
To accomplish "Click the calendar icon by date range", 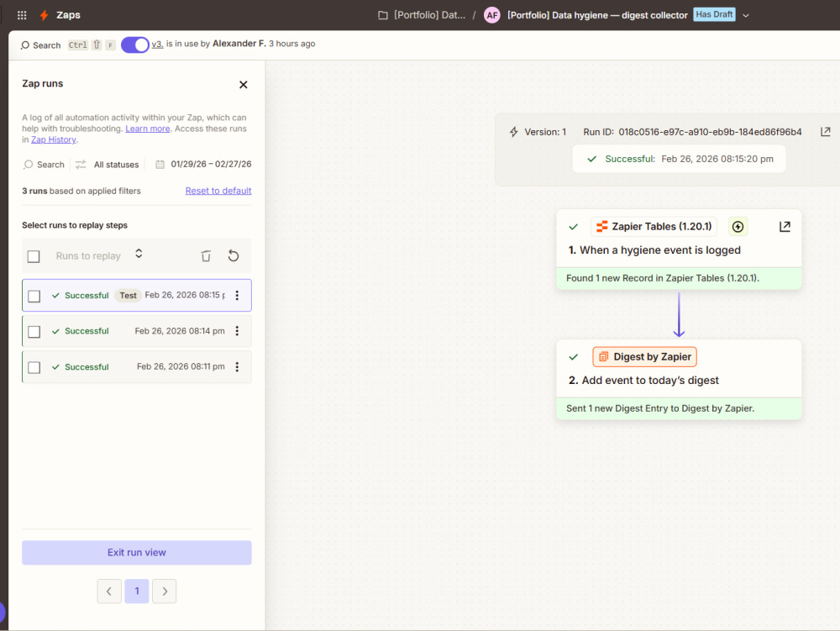I will pos(160,165).
